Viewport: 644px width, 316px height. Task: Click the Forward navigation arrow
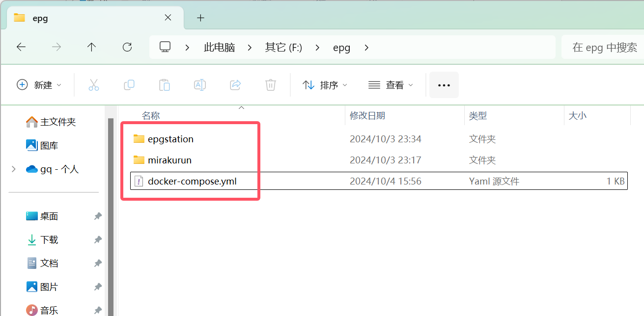click(56, 47)
